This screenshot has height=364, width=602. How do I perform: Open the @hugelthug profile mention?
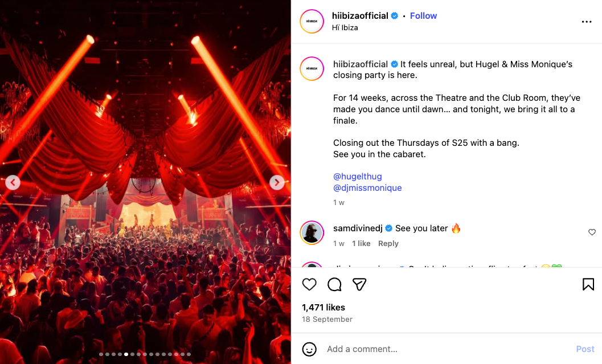pyautogui.click(x=357, y=177)
